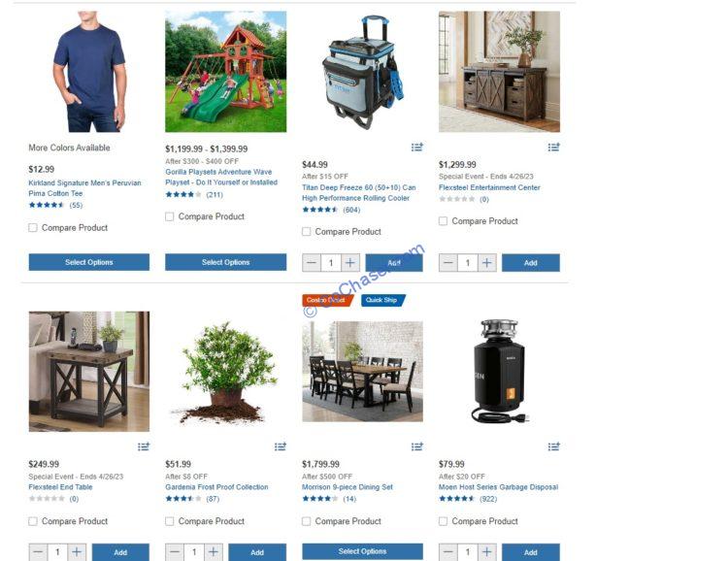Click add-to-list icon for Moen Garbage Disposal

tap(553, 446)
